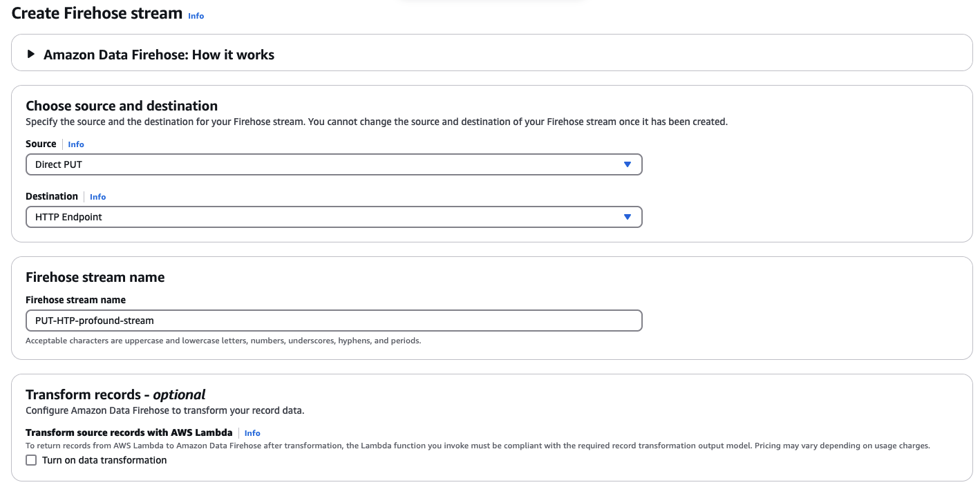Open Info for Transform source records with AWS Lambda
This screenshot has width=980, height=487.
pyautogui.click(x=252, y=433)
